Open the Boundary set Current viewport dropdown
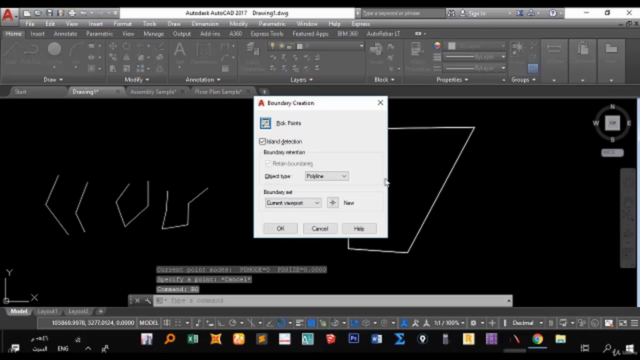Image resolution: width=640 pixels, height=360 pixels. pos(293,203)
